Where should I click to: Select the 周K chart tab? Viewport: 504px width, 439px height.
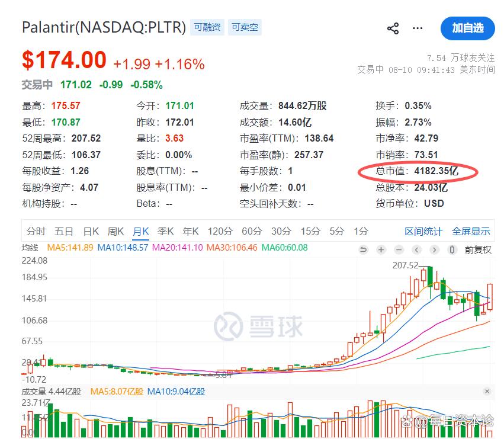[x=115, y=231]
